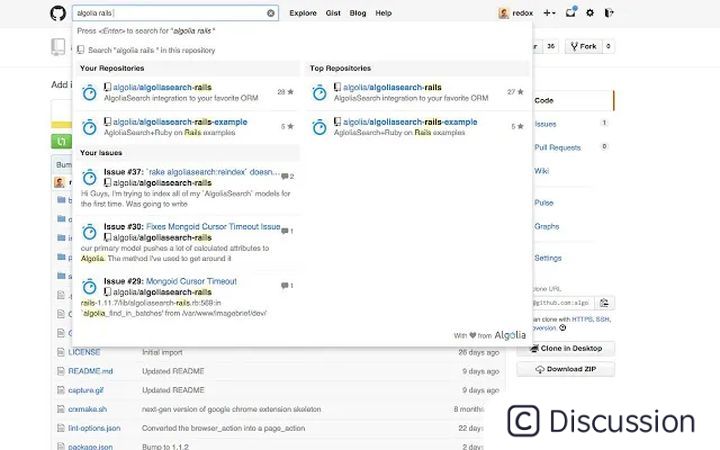Open algolia/algoliasearch-rails in Top Repositories

pyautogui.click(x=392, y=87)
